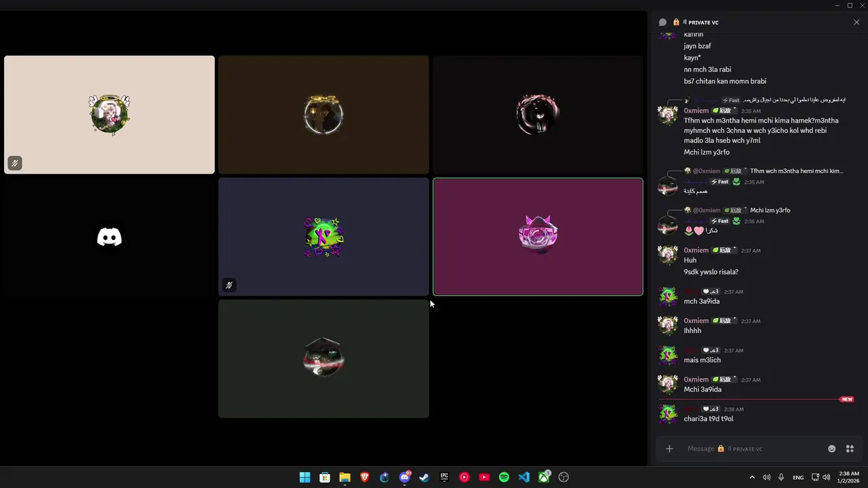Open YouTube from the taskbar
The image size is (868, 488).
484,477
